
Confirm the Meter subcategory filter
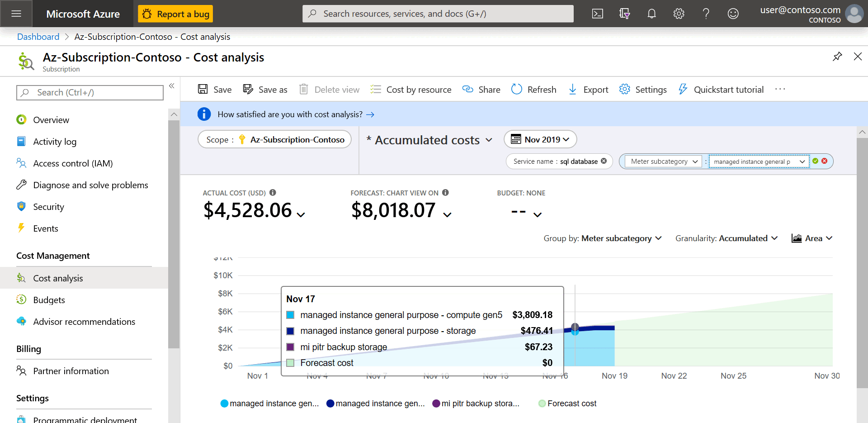815,161
